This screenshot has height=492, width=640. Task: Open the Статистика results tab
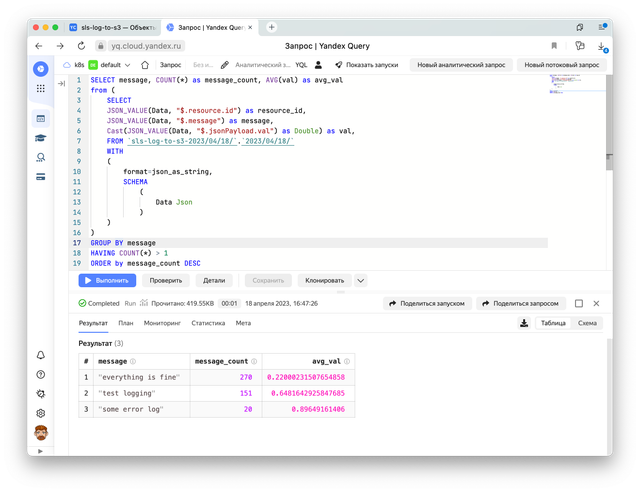208,323
